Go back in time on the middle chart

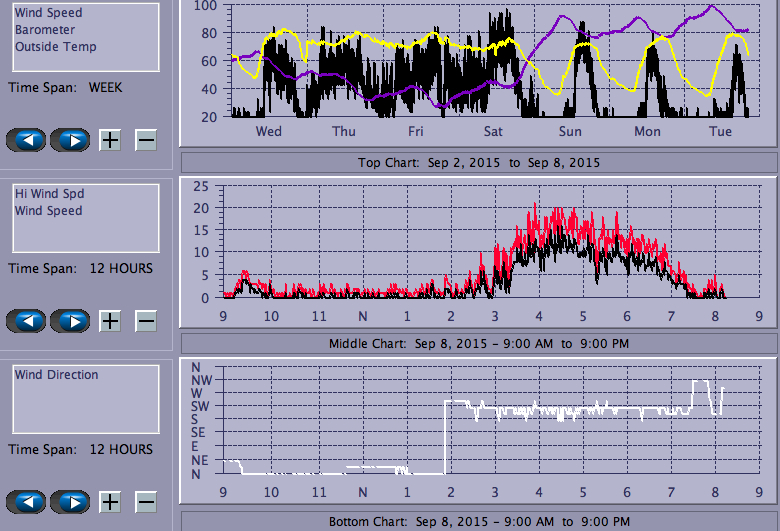pos(32,321)
